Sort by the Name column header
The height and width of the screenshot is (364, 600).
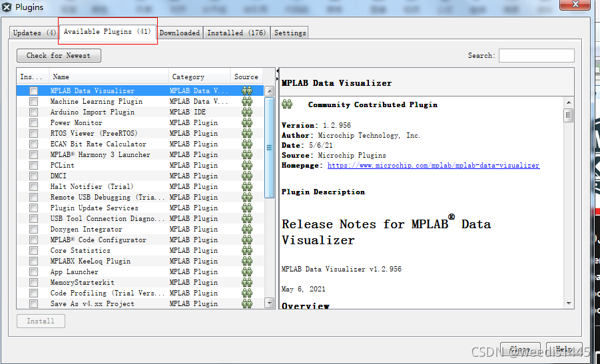click(109, 77)
